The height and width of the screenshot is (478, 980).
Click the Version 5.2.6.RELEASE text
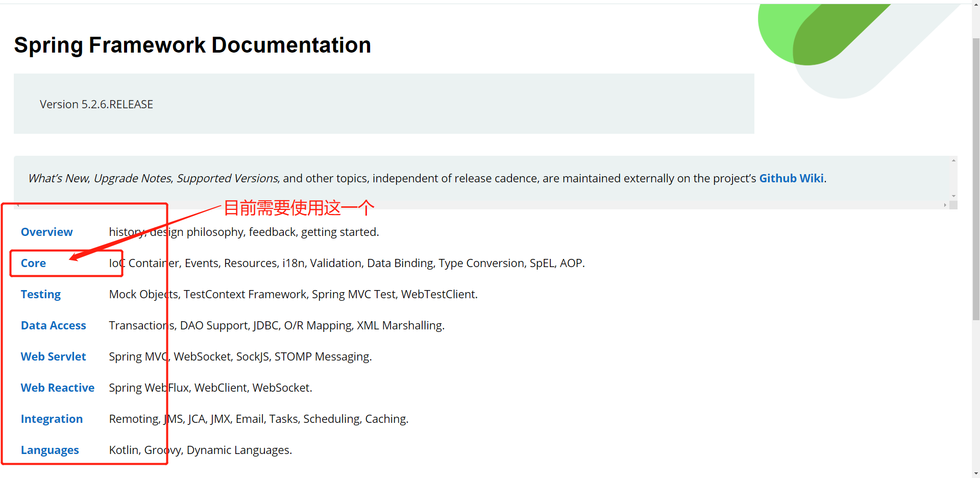pyautogui.click(x=96, y=104)
